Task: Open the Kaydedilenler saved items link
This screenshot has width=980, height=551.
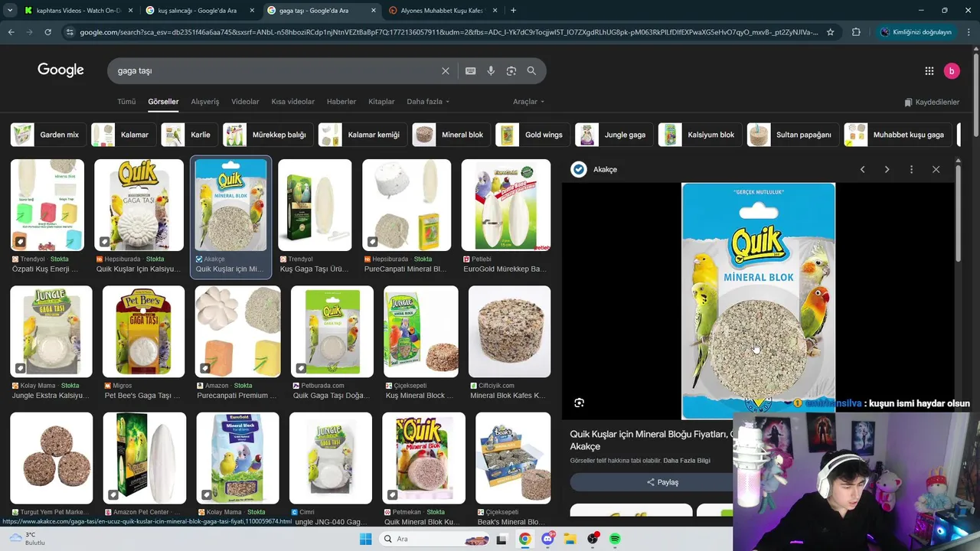Action: point(932,102)
